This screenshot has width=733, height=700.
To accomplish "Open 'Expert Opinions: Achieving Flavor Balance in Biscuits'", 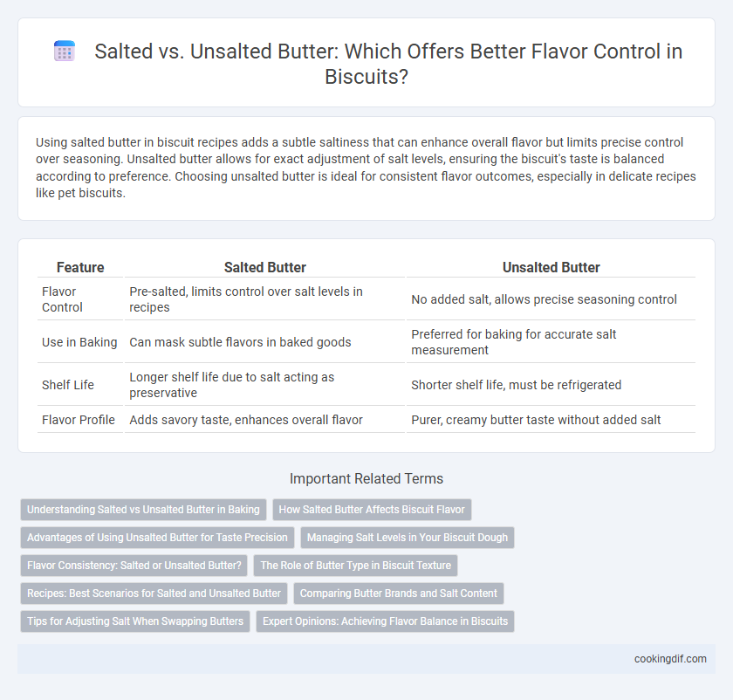I will (385, 621).
